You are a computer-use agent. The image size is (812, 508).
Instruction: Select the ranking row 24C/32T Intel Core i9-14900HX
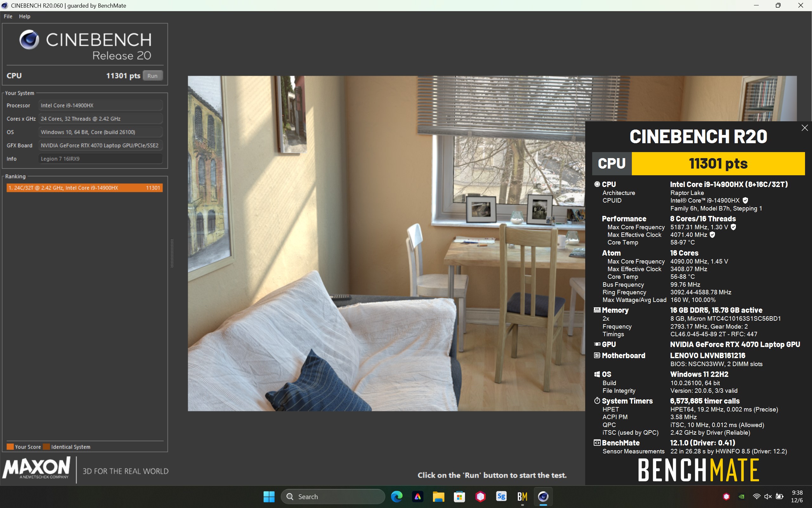pos(85,188)
